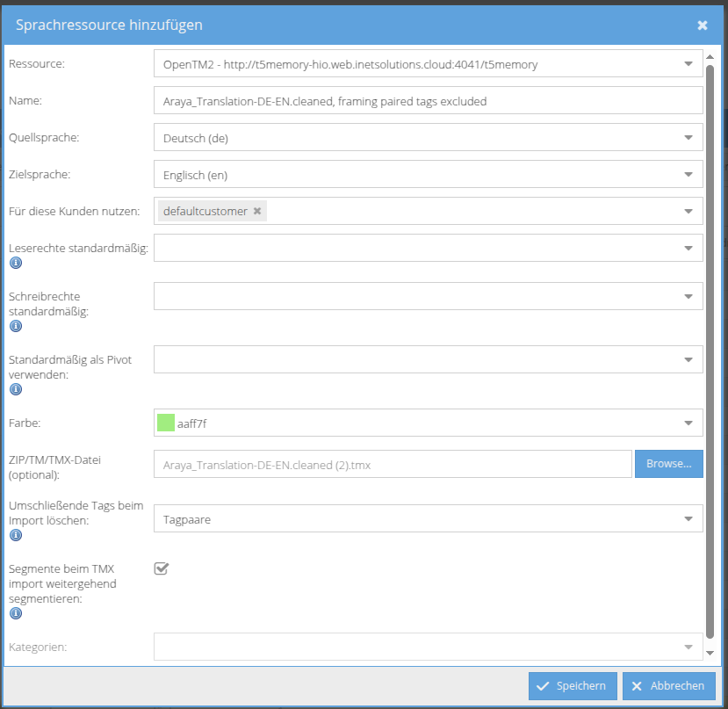728x709 pixels.
Task: Click info icon under Schreibrechte standardmäßig
Action: tap(15, 326)
